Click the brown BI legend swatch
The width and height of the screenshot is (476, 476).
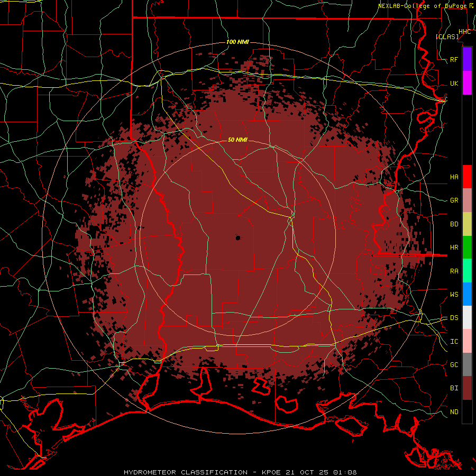(467, 388)
